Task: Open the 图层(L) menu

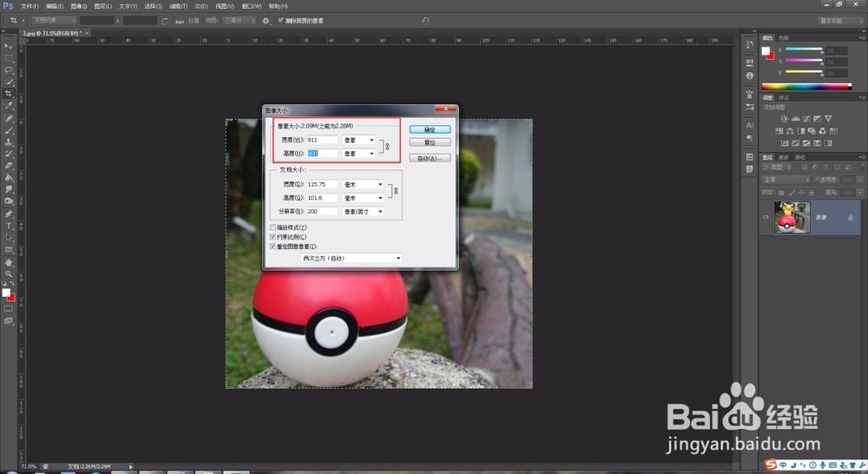Action: tap(103, 6)
